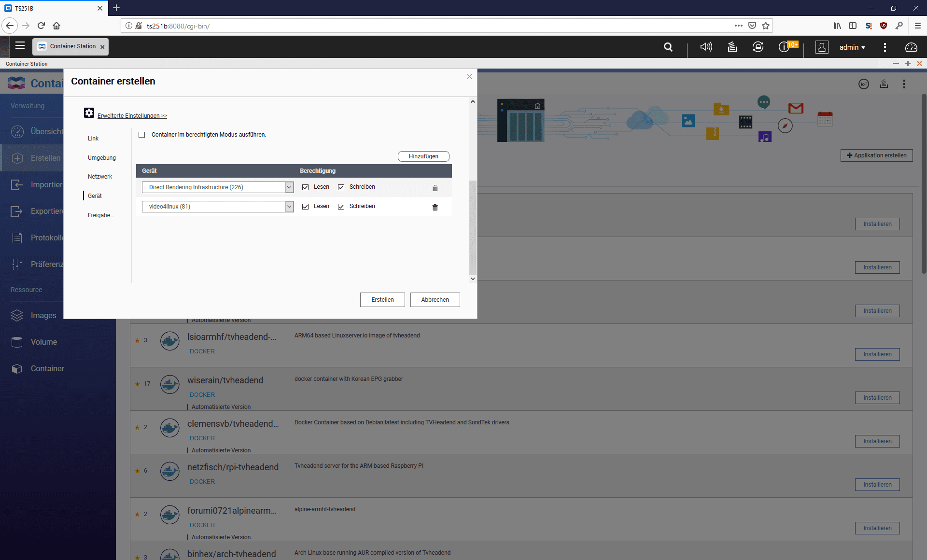Click the Erweiterte Einstellungen link
927x560 pixels.
coord(132,116)
